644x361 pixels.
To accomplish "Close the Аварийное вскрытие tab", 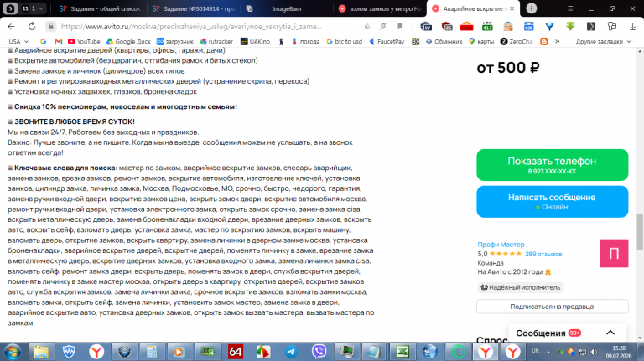I will [512, 8].
